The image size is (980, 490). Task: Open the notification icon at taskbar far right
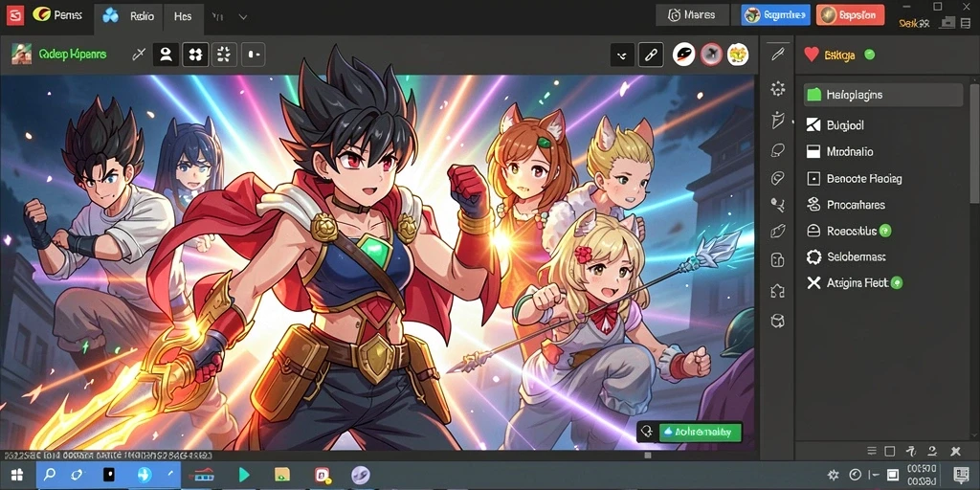(x=960, y=475)
